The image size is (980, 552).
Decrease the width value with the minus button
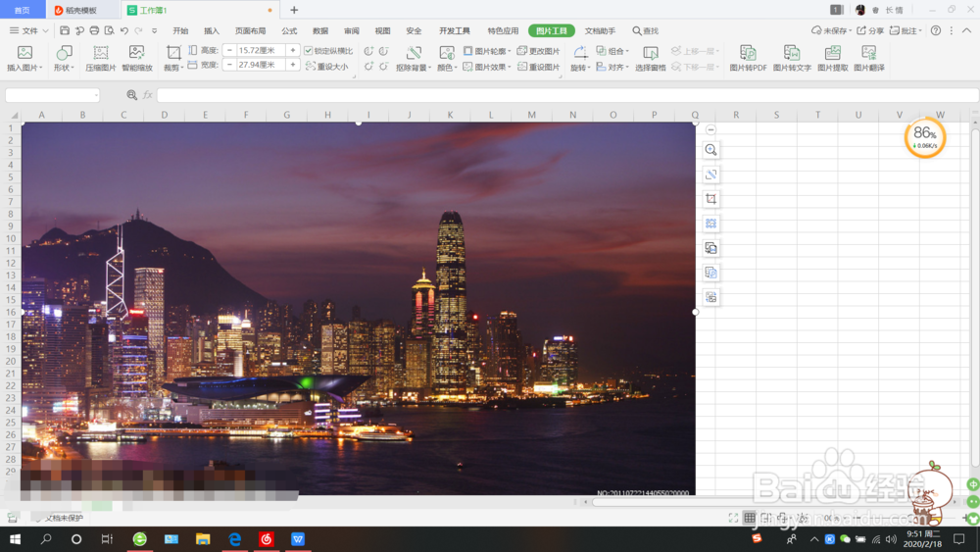coord(229,65)
